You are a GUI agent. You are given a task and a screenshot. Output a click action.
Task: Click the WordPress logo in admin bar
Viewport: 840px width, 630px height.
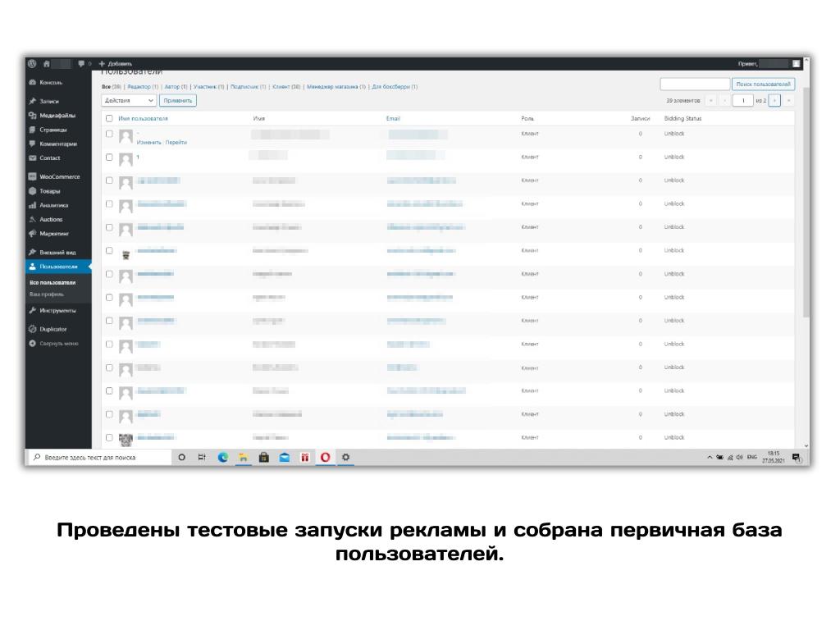tap(32, 63)
